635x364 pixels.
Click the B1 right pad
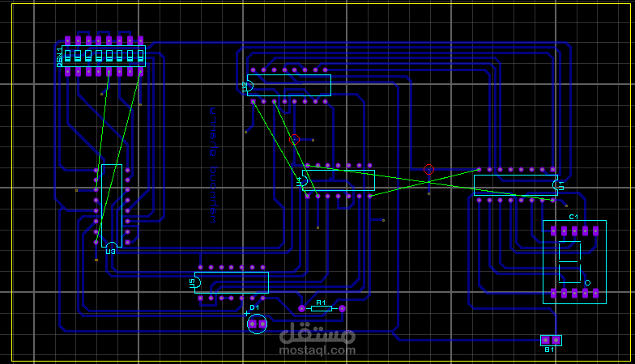click(x=556, y=340)
